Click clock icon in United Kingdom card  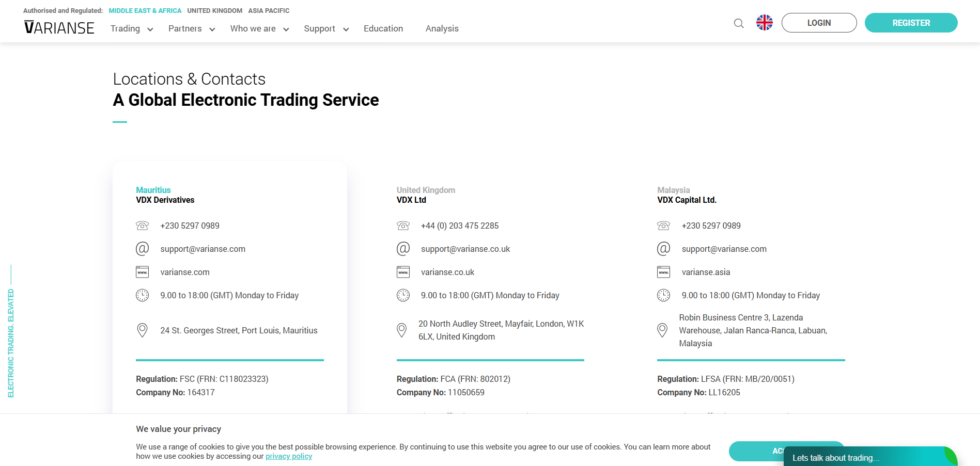403,295
